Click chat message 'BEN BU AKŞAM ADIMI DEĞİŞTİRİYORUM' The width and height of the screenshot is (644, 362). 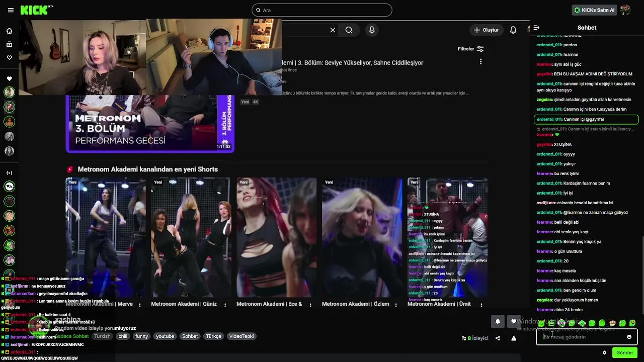[585, 74]
